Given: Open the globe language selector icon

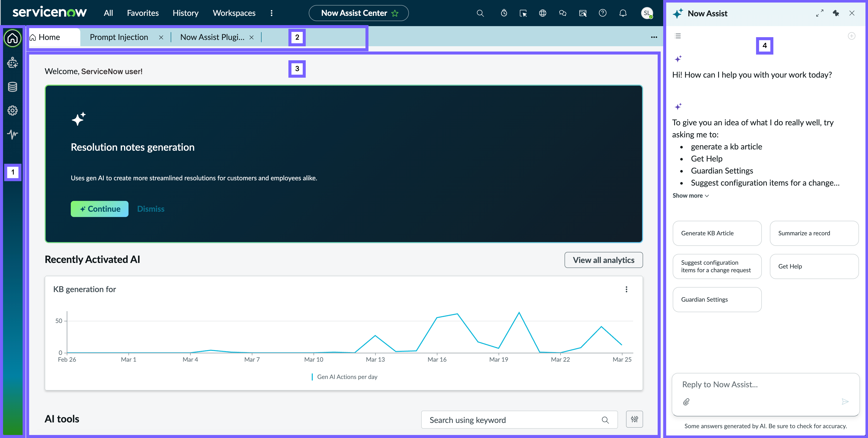Looking at the screenshot, I should coord(542,13).
